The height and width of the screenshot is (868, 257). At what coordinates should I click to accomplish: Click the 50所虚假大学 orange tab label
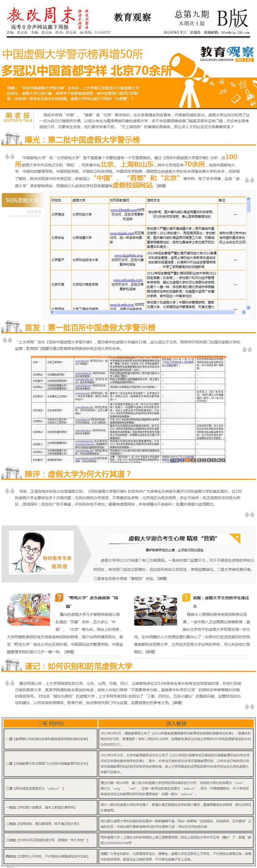pos(22,200)
